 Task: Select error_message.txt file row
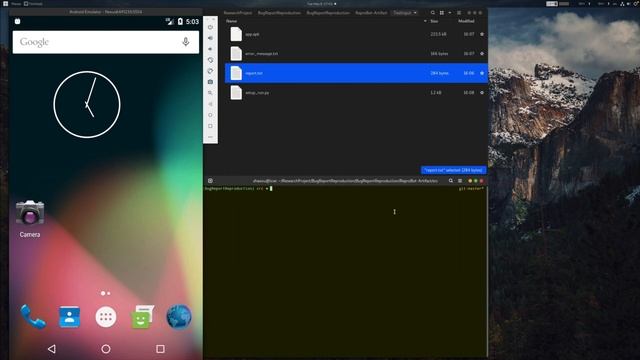(x=356, y=53)
